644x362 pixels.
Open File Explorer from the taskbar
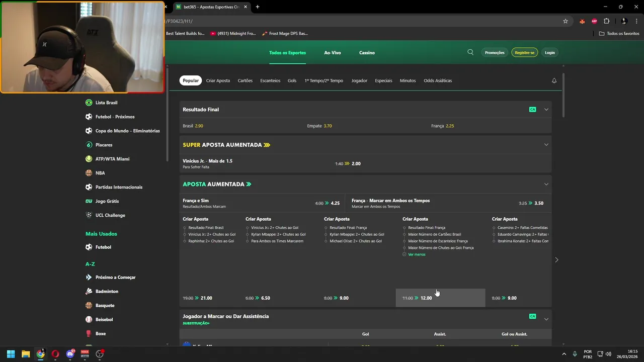[26, 354]
